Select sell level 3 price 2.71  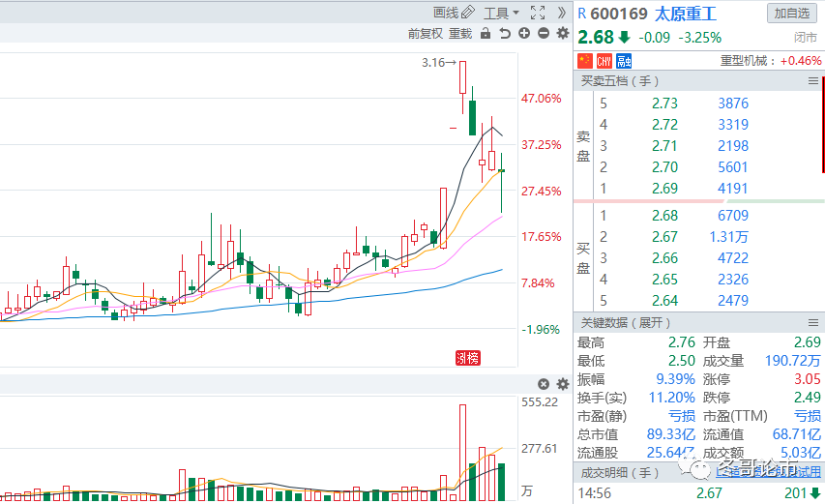coord(664,146)
